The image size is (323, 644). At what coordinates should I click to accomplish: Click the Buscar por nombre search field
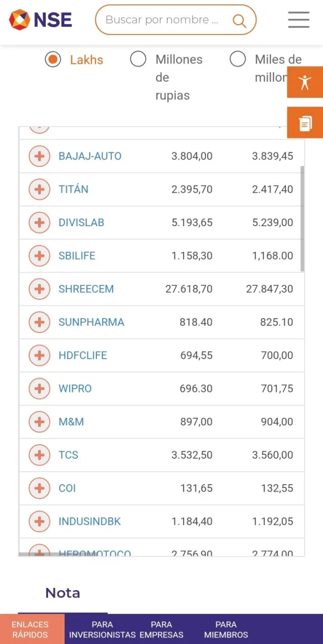(x=162, y=20)
